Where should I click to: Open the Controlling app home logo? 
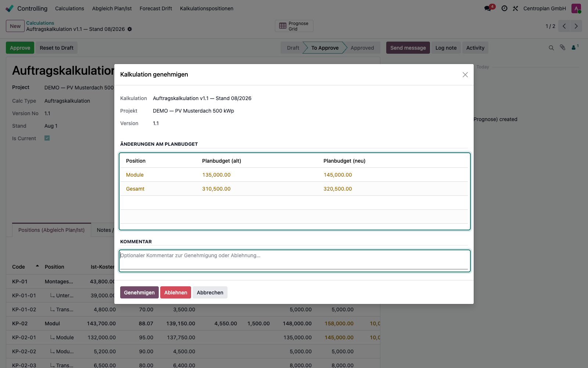pos(10,8)
